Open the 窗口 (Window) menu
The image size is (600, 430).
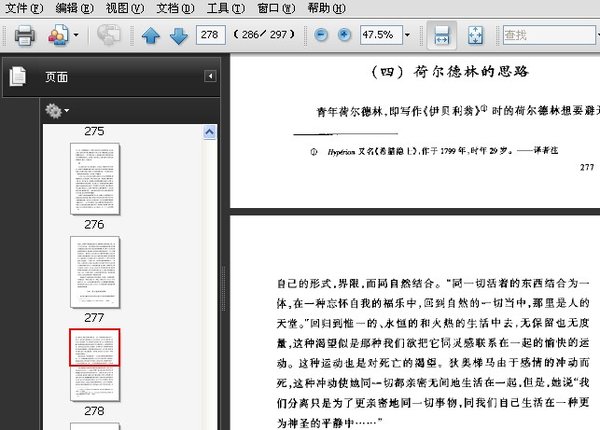coord(276,8)
